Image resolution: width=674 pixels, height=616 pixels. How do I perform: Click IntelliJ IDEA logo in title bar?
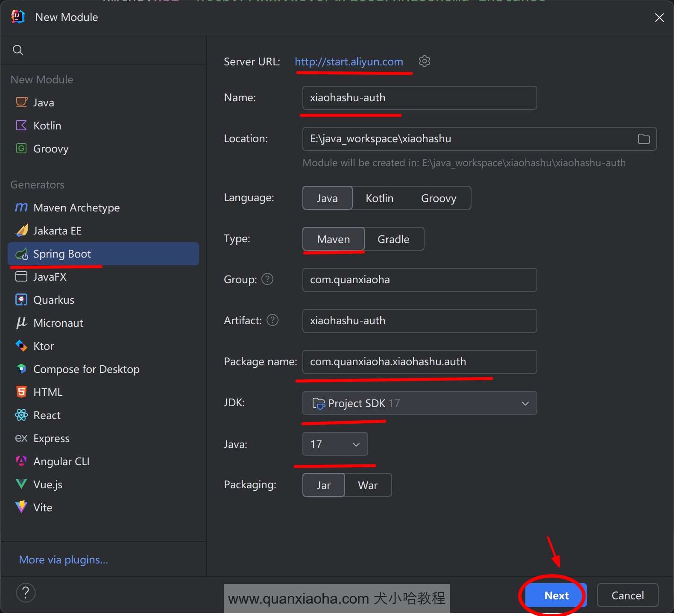[18, 17]
